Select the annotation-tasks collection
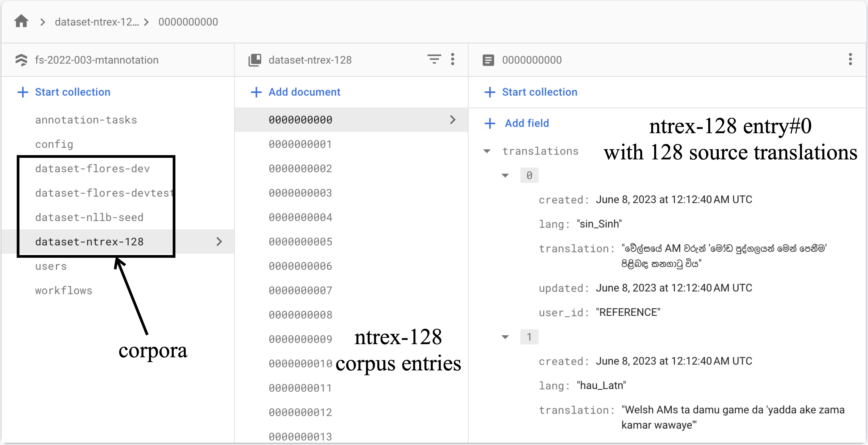Viewport: 868px width, 445px height. click(x=86, y=120)
